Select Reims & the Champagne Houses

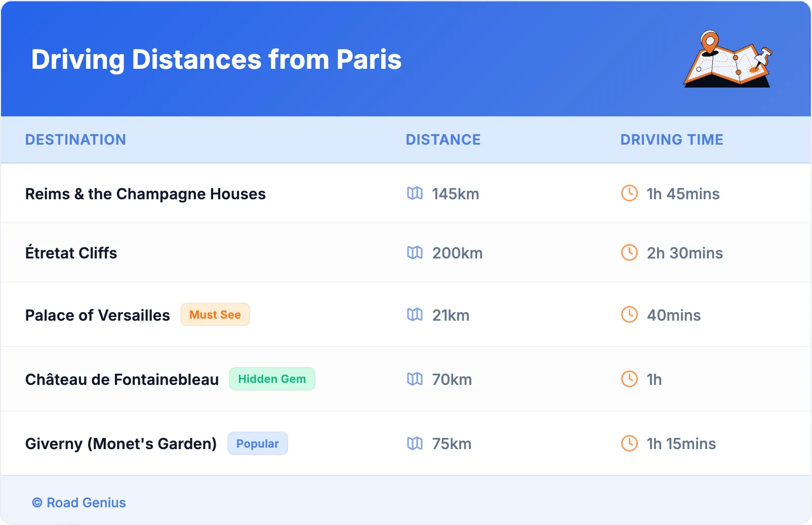(x=145, y=194)
